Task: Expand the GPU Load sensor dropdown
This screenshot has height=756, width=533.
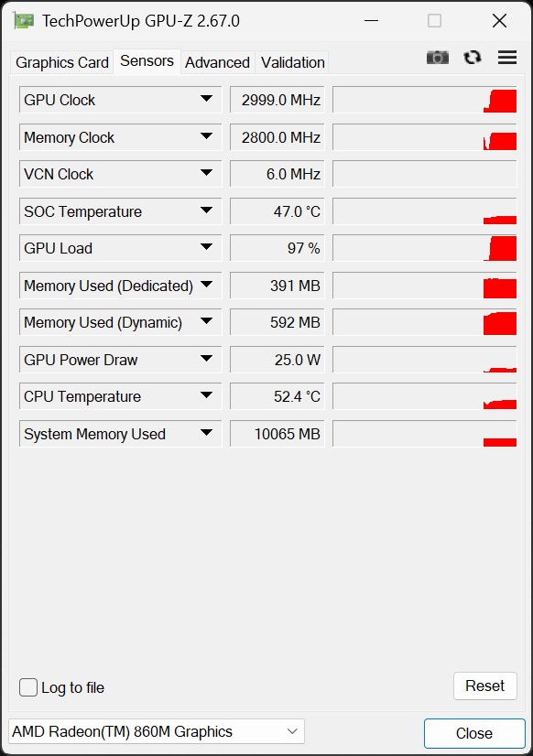Action: pos(206,247)
